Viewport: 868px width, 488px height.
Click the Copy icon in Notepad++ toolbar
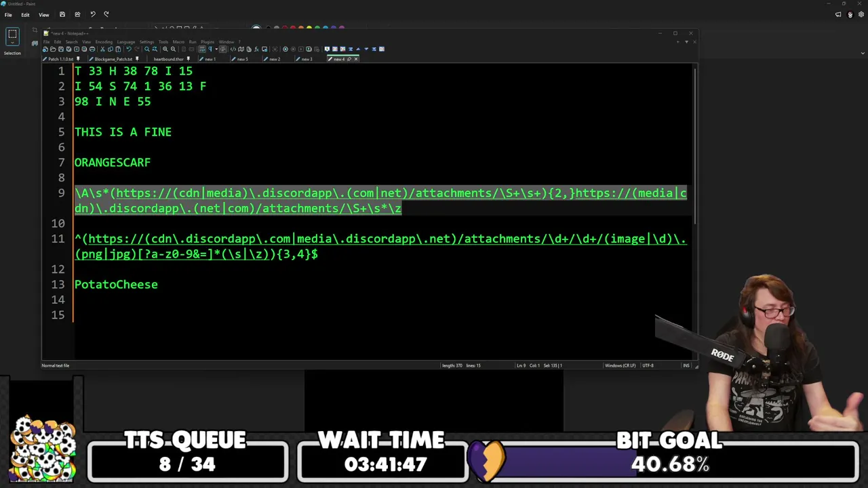pyautogui.click(x=111, y=49)
